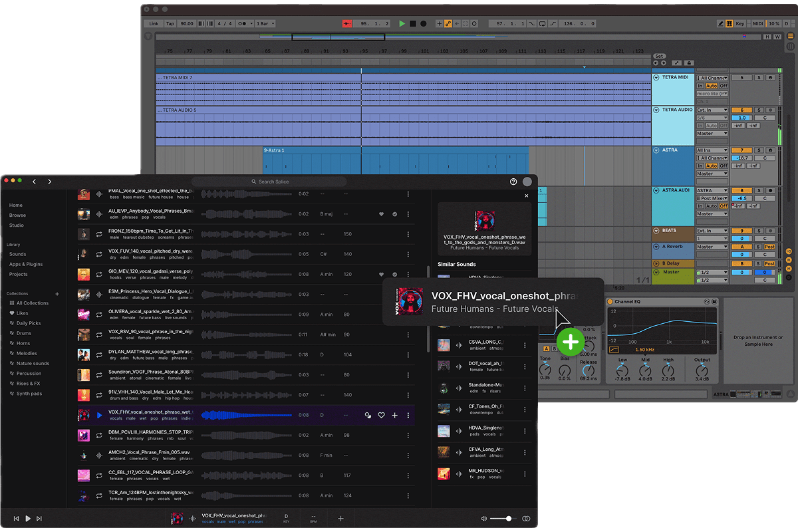
Task: Fold the TETRA MIDI track
Action: (x=656, y=78)
